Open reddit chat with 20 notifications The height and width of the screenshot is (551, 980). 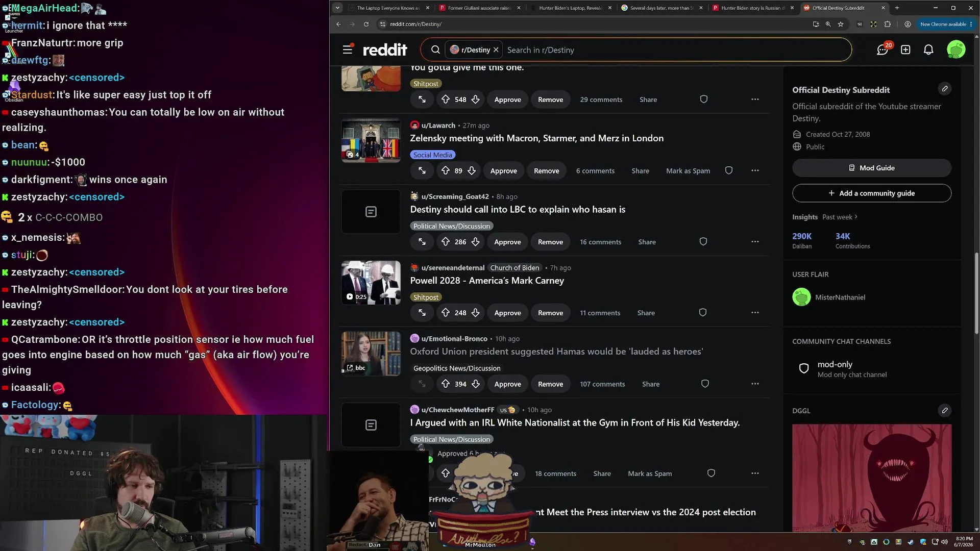[883, 49]
